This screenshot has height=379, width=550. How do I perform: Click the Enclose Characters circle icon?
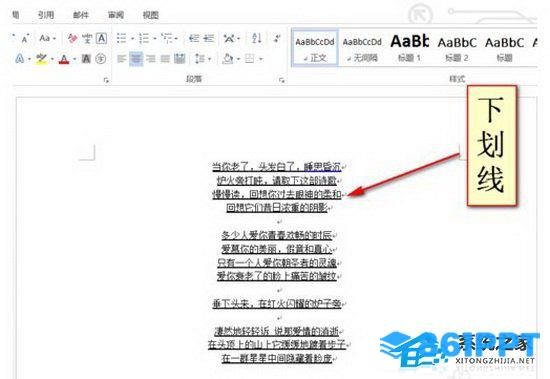[101, 59]
